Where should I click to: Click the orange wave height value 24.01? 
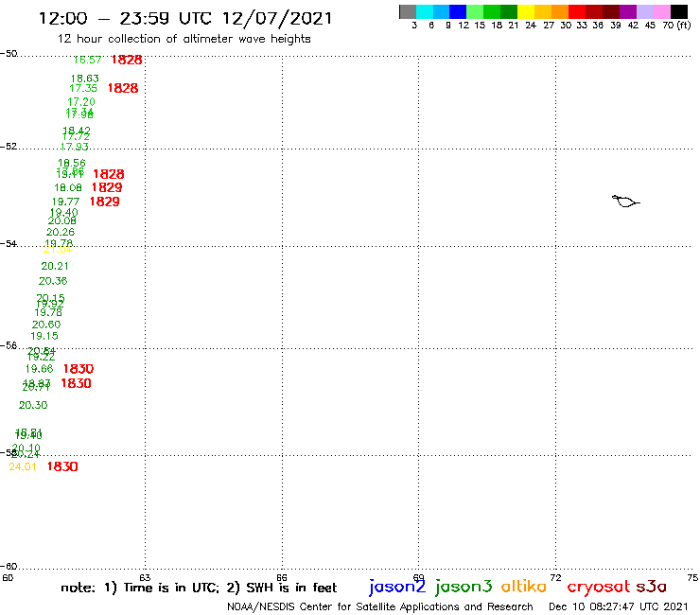[x=23, y=466]
